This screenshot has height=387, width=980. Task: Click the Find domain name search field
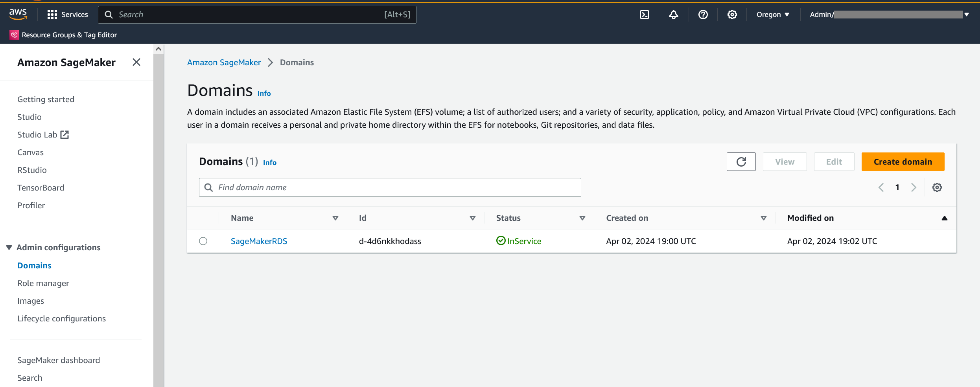(x=397, y=187)
